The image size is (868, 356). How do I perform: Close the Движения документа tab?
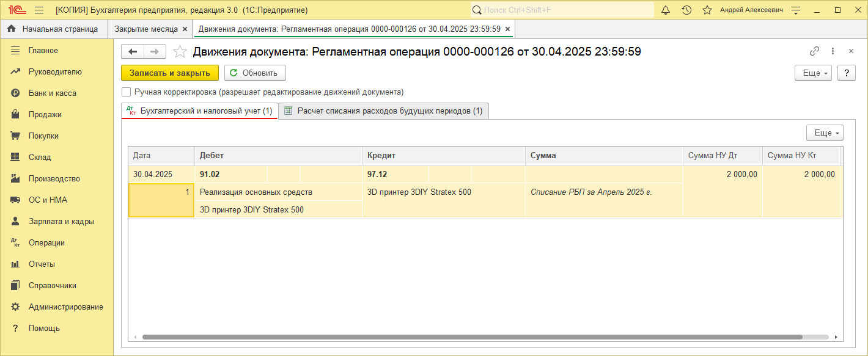point(507,29)
